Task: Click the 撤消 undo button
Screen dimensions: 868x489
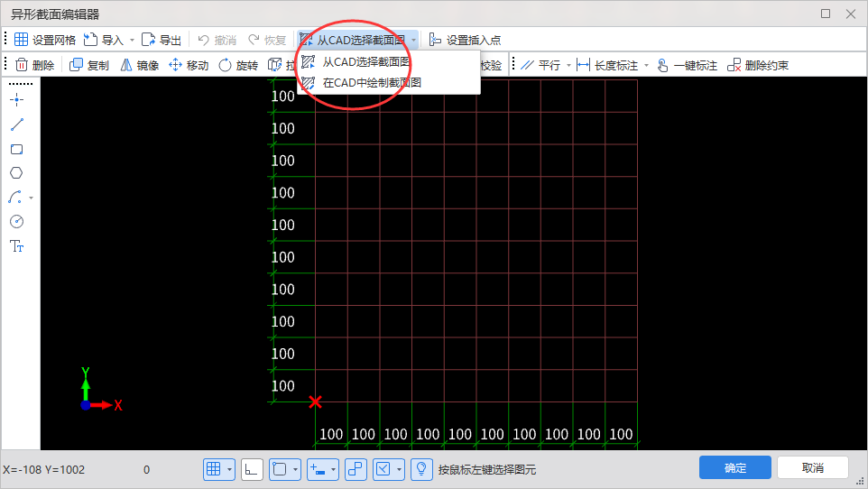Action: point(217,40)
